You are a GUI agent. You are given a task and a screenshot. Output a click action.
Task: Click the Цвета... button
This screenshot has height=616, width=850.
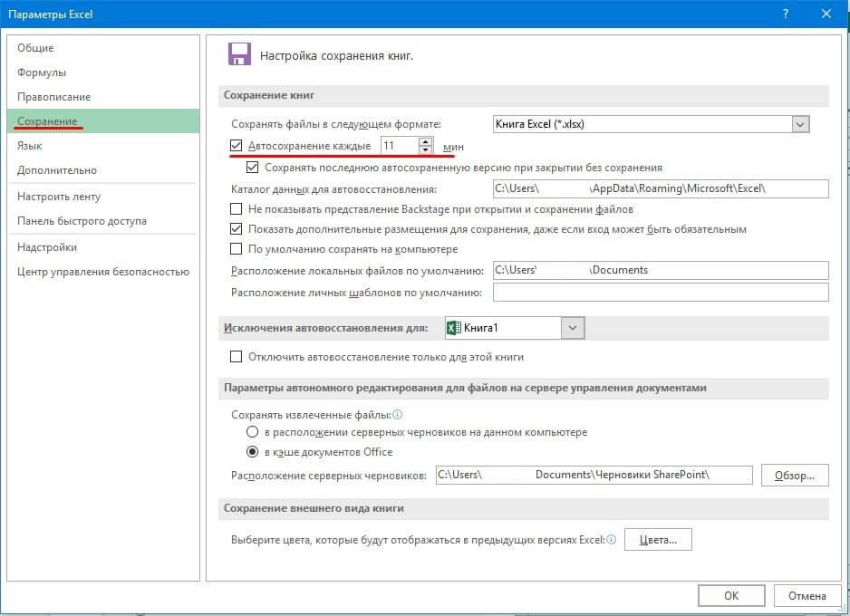click(658, 540)
